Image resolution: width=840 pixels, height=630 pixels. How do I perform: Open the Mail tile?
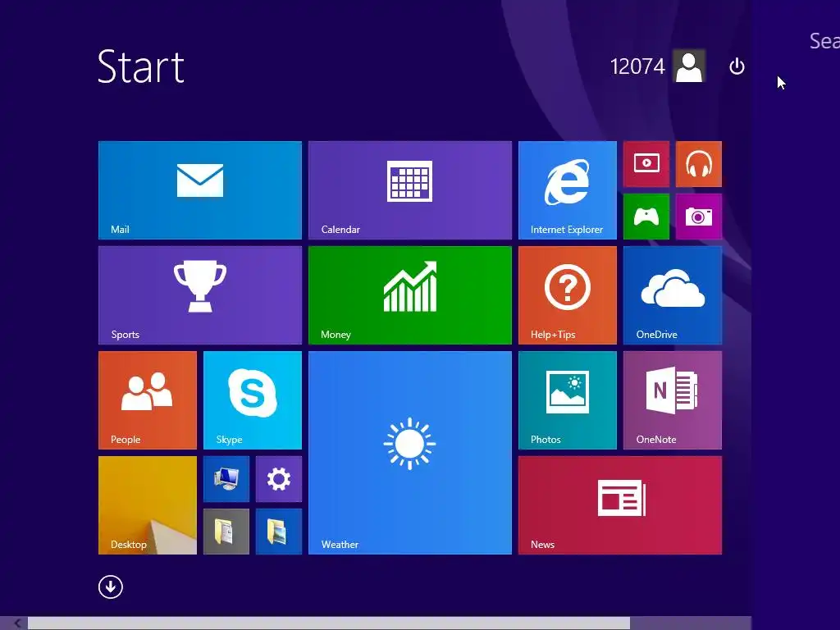click(200, 190)
